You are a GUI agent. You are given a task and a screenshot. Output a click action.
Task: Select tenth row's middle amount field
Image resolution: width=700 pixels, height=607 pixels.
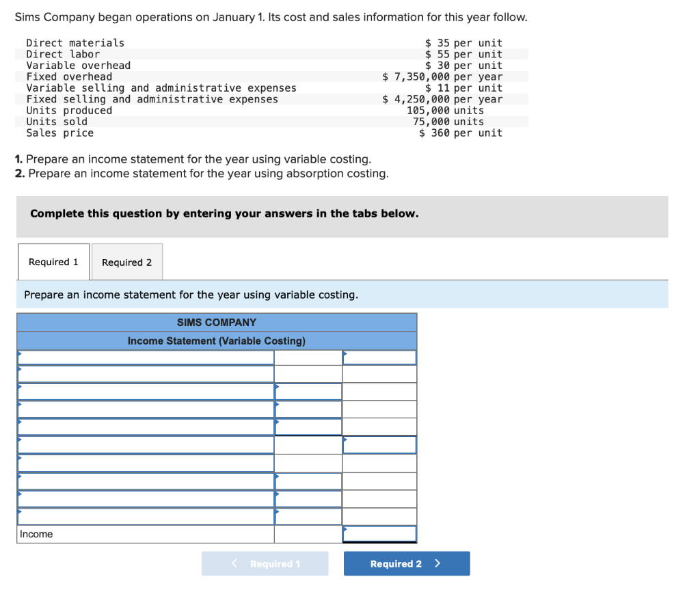(308, 516)
